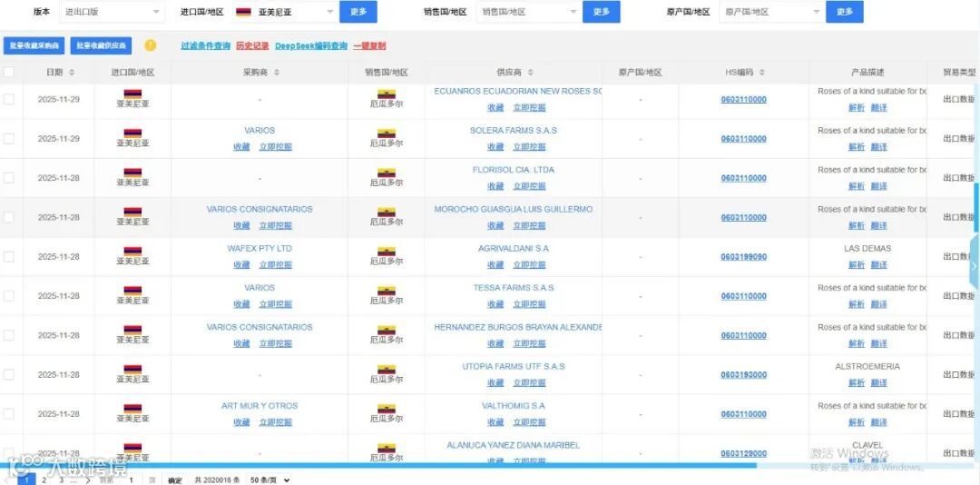Image resolution: width=980 pixels, height=485 pixels.
Task: Click Armenia flag in MOROCHO GUASGUA row
Action: 132,213
